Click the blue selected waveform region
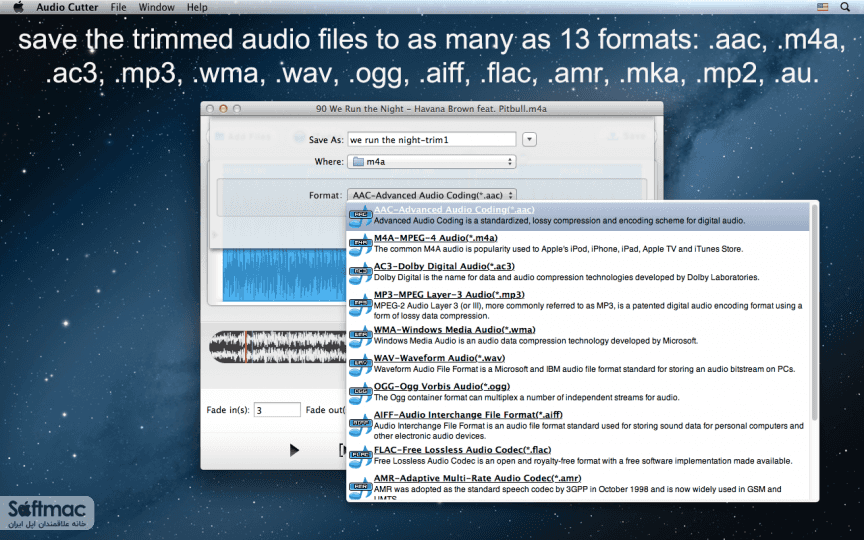Screen dimensions: 864x540 click(284, 274)
